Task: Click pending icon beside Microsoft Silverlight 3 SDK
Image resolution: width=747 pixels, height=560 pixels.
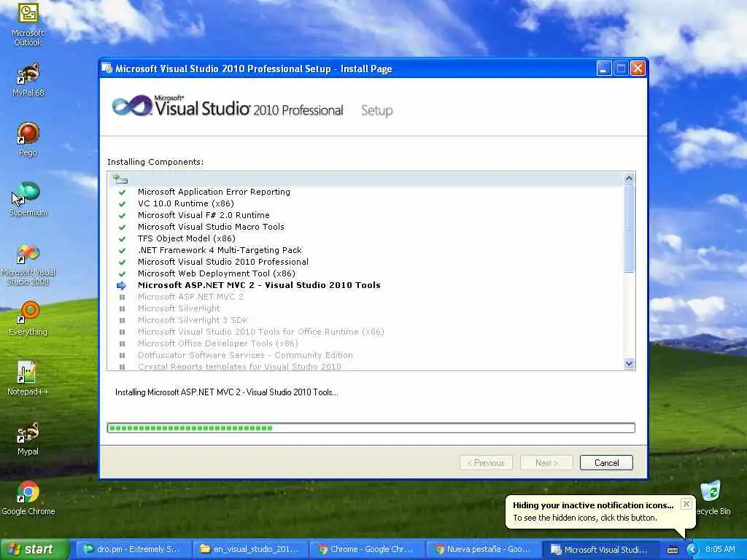Action: pos(122,321)
